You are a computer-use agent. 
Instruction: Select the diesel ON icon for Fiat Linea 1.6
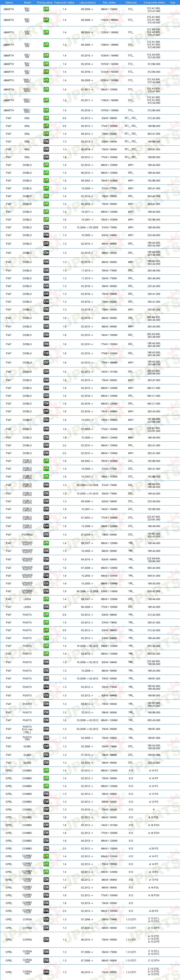click(x=46, y=607)
